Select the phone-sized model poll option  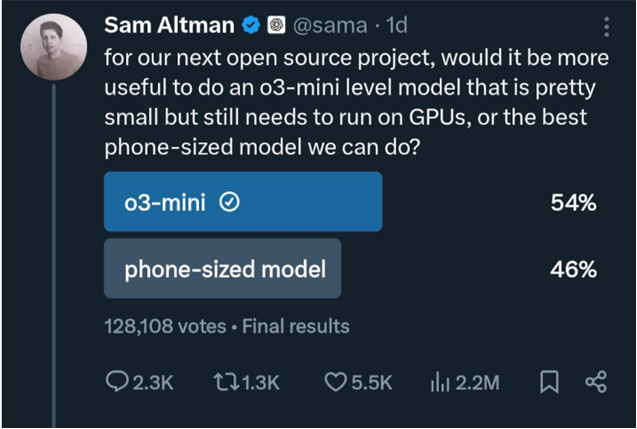222,268
